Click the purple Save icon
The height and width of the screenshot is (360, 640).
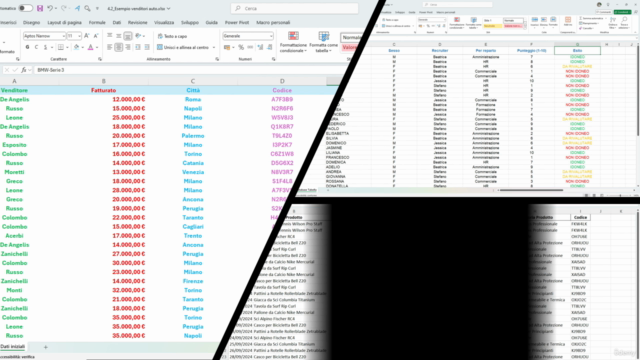tap(40, 8)
